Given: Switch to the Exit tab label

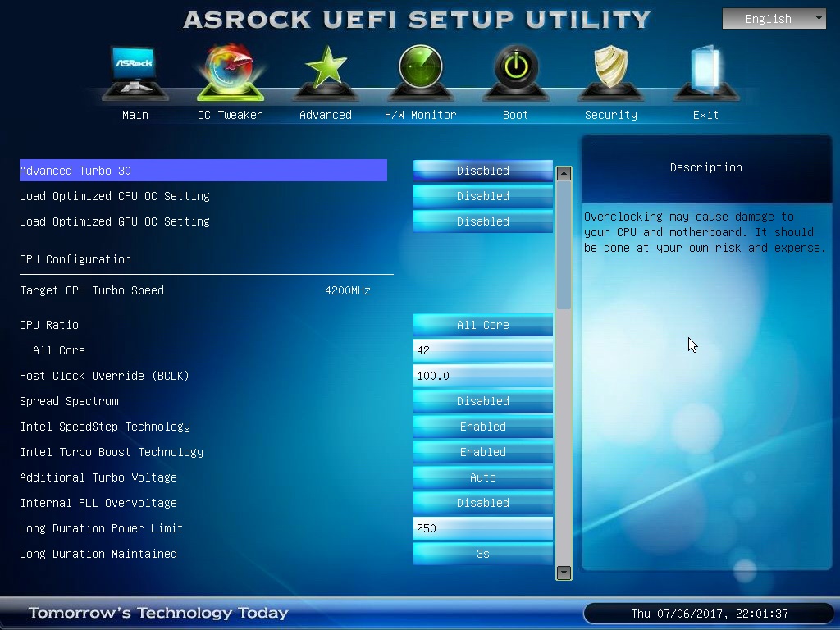Looking at the screenshot, I should pos(706,115).
